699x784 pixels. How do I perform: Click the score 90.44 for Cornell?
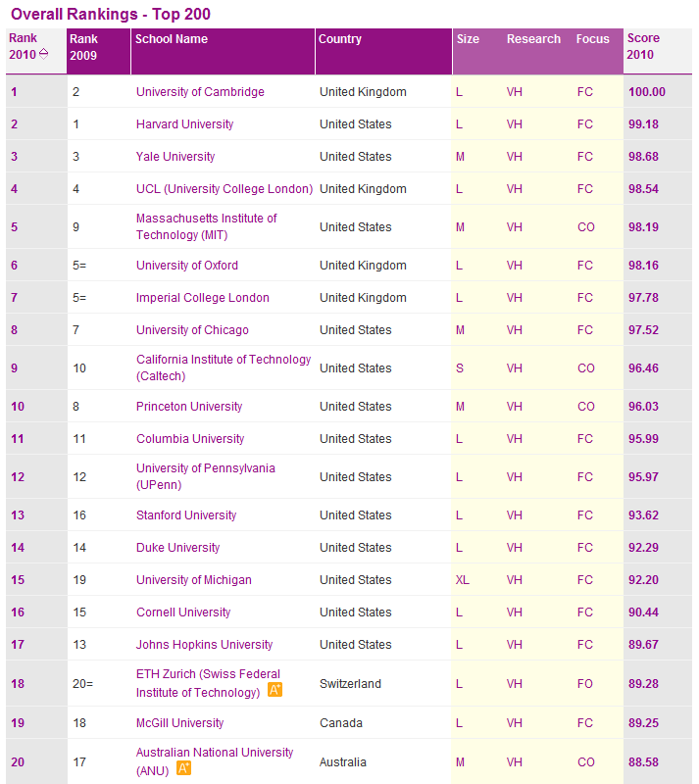click(x=643, y=612)
